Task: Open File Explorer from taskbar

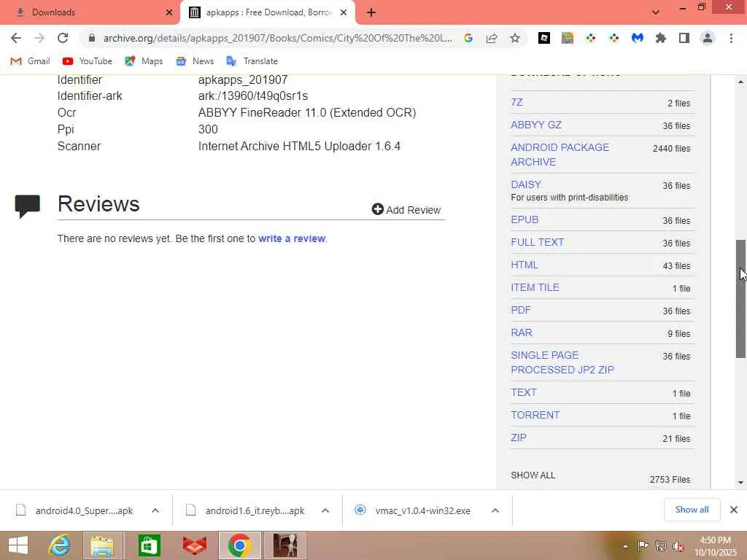Action: 102,545
